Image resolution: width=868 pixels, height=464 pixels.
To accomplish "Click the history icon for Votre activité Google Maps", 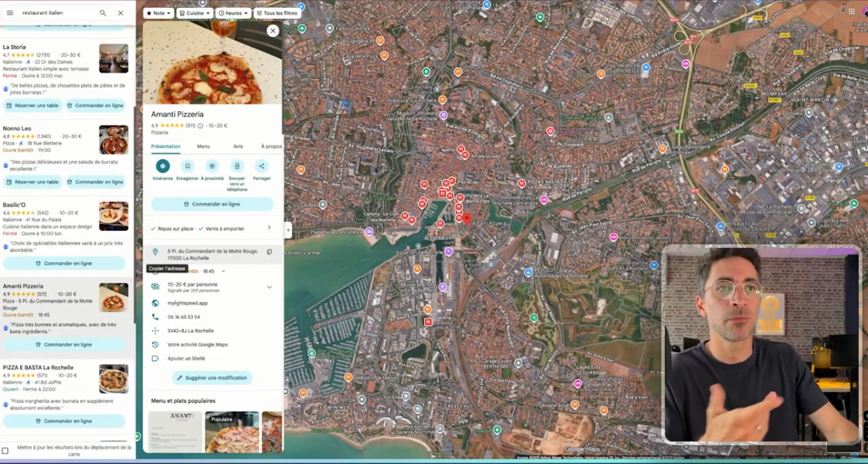I will coord(155,345).
